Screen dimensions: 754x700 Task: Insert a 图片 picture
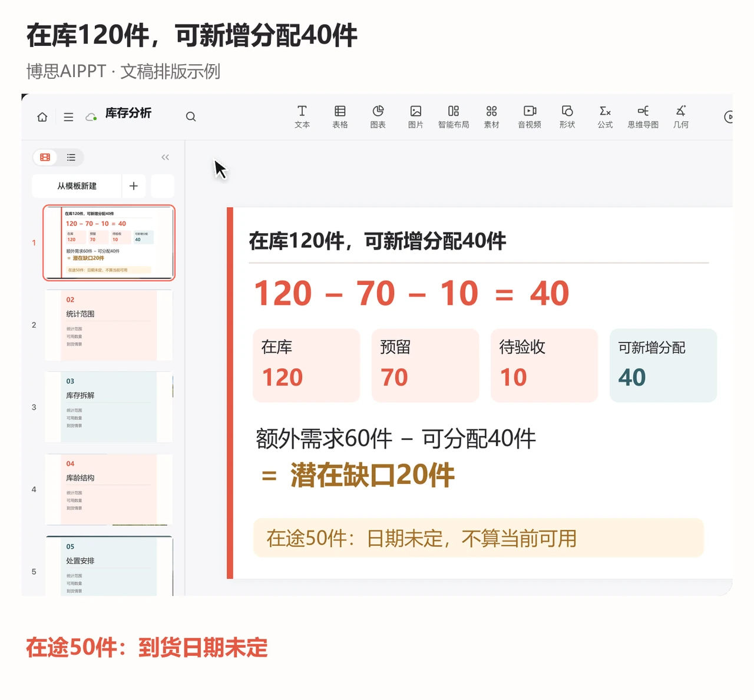[x=416, y=117]
